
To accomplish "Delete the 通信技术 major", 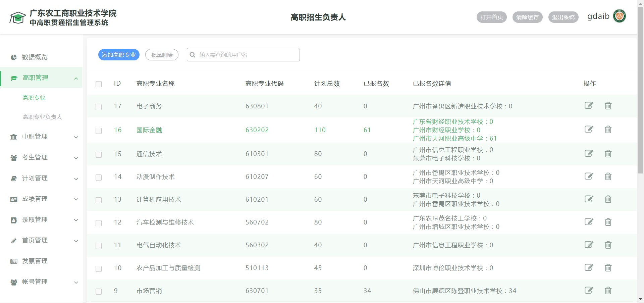I will pos(608,154).
